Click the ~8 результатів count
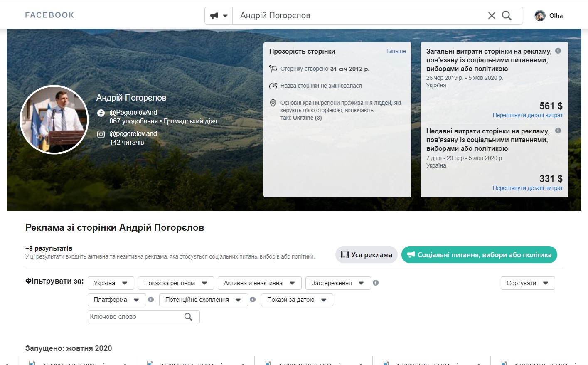The image size is (588, 365). tap(49, 248)
